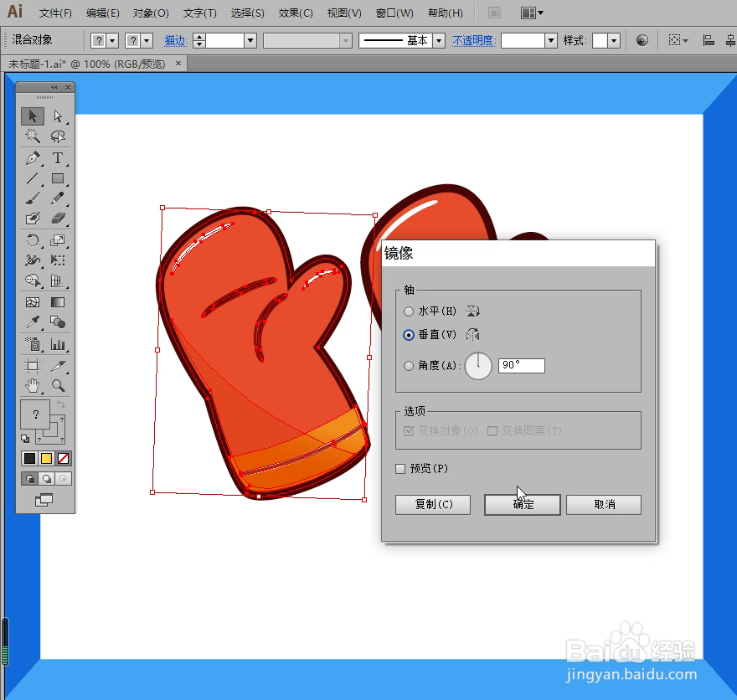Click the 确定 button
The image size is (737, 700).
tap(523, 505)
